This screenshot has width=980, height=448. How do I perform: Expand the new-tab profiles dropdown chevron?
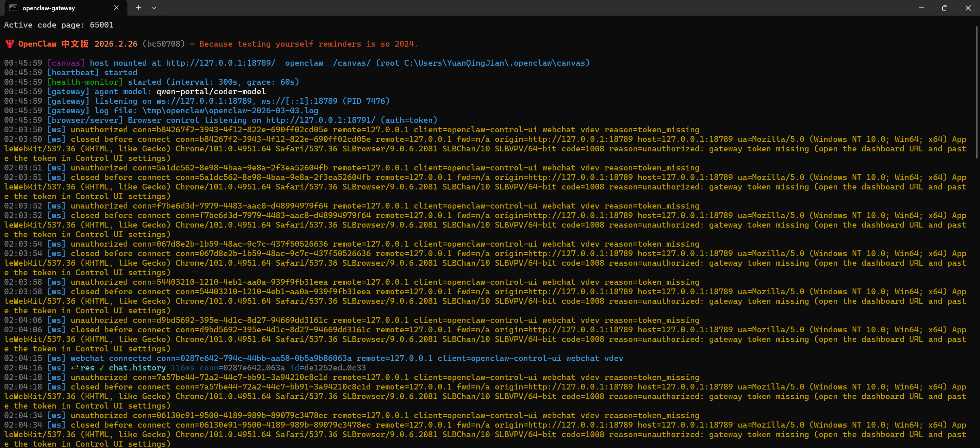point(154,7)
